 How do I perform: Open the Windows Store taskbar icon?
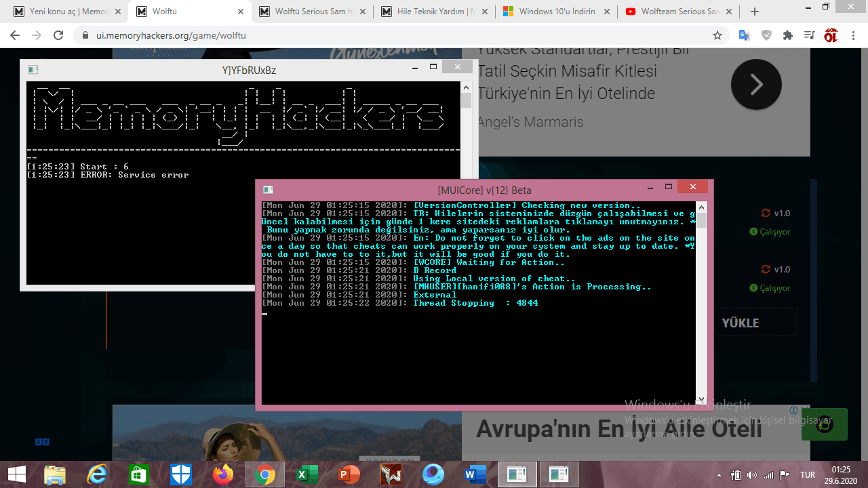[x=138, y=474]
